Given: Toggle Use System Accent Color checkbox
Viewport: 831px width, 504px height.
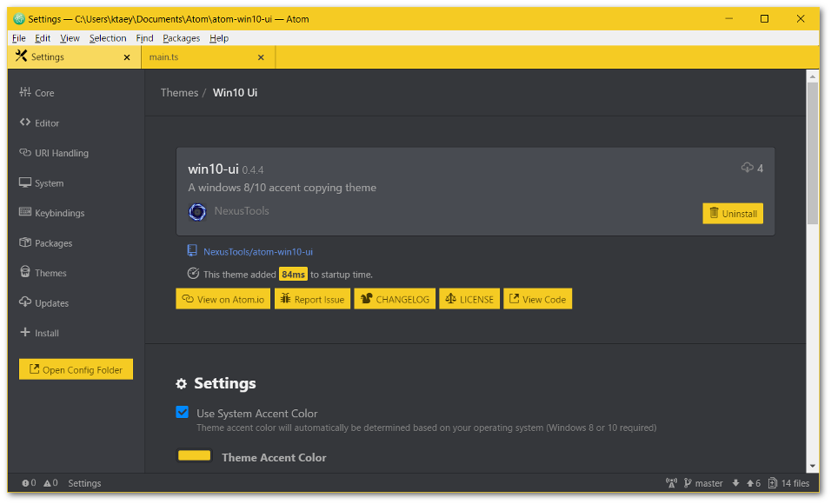Looking at the screenshot, I should pos(183,412).
